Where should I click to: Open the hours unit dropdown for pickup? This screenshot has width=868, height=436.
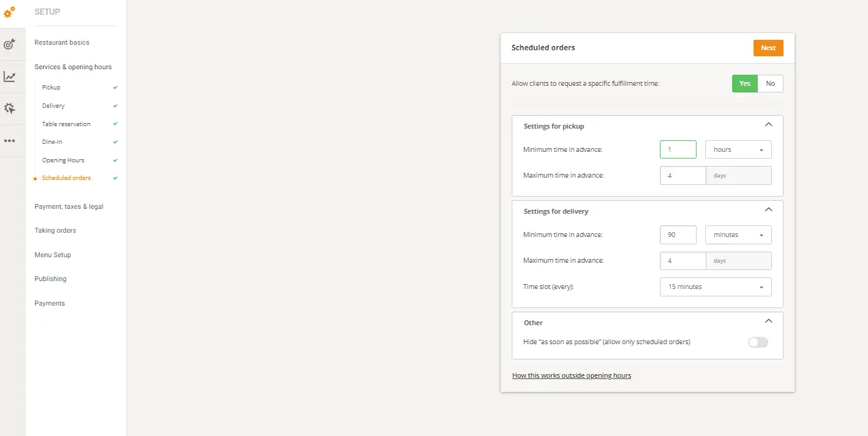pyautogui.click(x=738, y=149)
